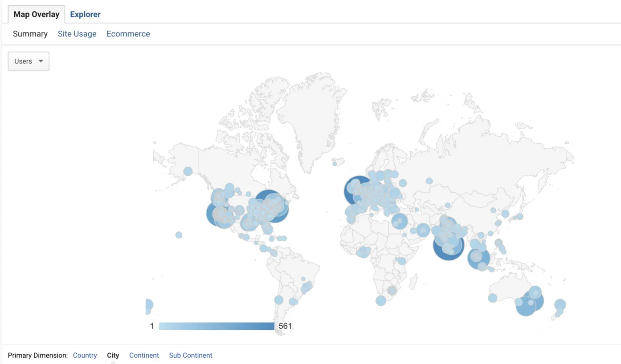The height and width of the screenshot is (364, 621).
Task: Click the small bubble over Iceland
Action: pyautogui.click(x=335, y=164)
